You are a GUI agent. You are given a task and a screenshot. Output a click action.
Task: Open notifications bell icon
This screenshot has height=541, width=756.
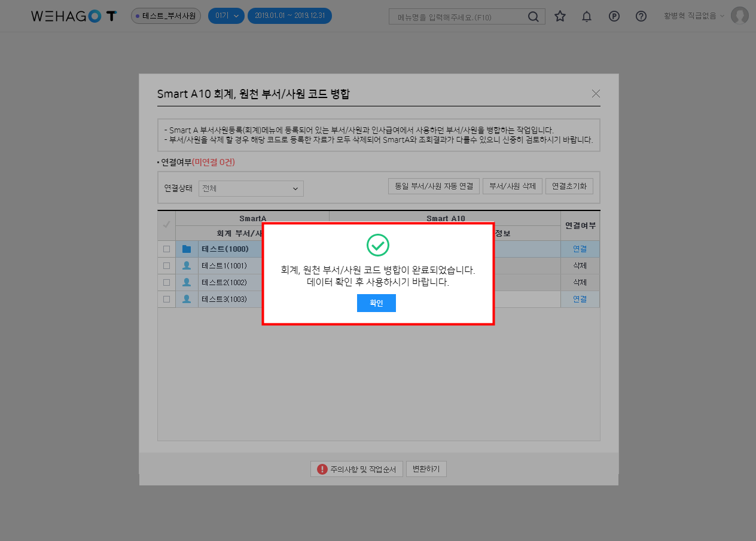point(587,16)
